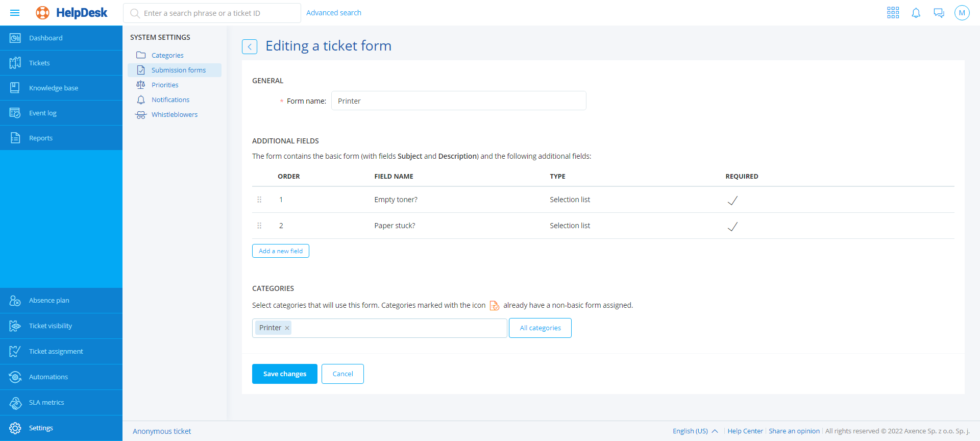This screenshot has width=980, height=441.
Task: Click drag handle for Empty toner row
Action: tap(259, 200)
